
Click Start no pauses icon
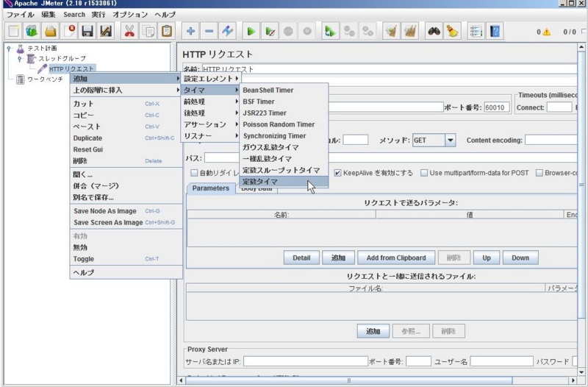(270, 31)
